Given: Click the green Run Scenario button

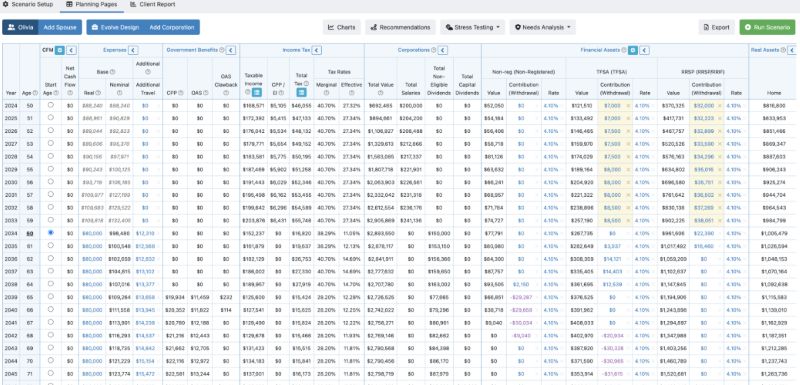Looking at the screenshot, I should [767, 27].
